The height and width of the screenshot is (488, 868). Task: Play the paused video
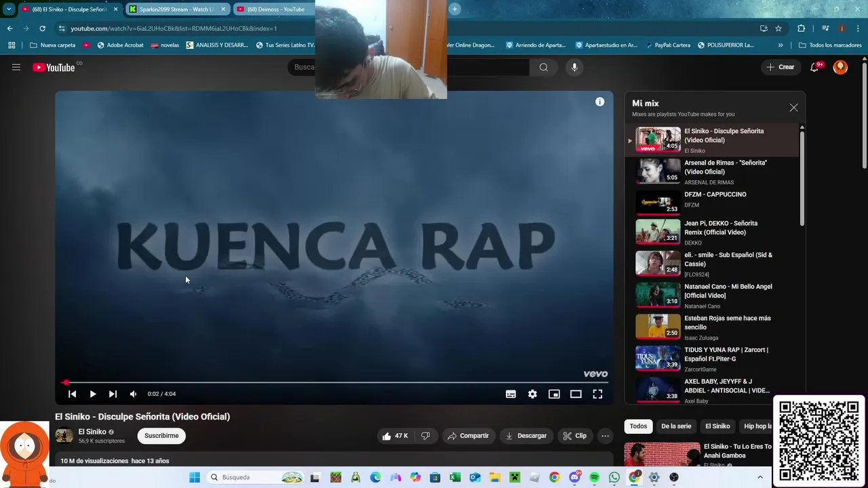pyautogui.click(x=93, y=394)
